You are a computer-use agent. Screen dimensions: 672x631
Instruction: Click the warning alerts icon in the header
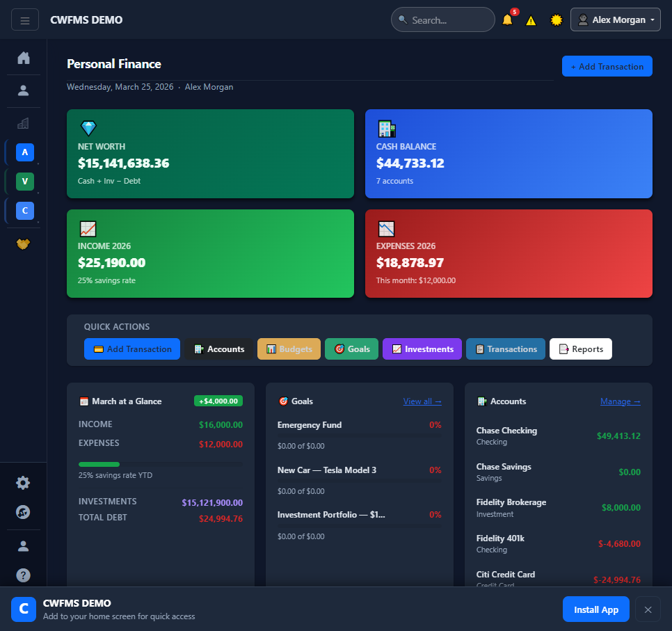(531, 21)
